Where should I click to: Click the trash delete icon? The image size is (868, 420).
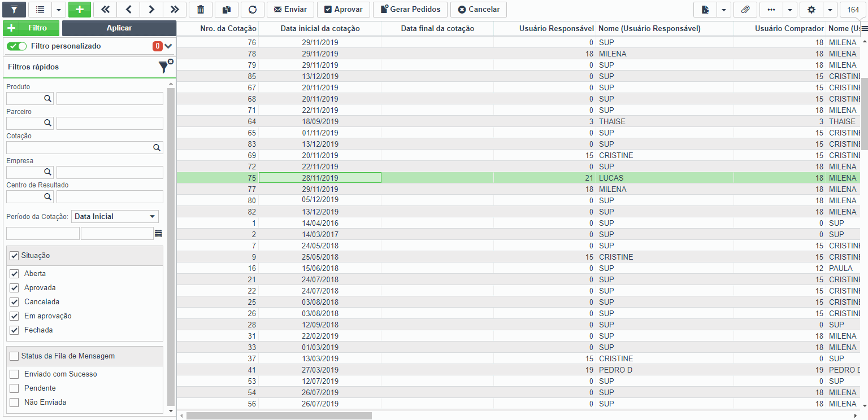coord(201,9)
